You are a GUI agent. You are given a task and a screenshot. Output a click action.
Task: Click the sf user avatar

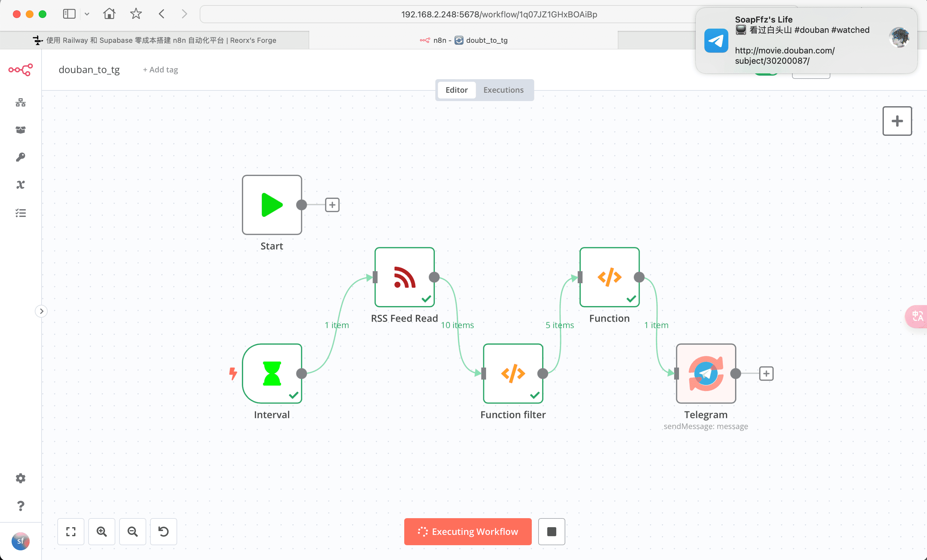click(21, 541)
